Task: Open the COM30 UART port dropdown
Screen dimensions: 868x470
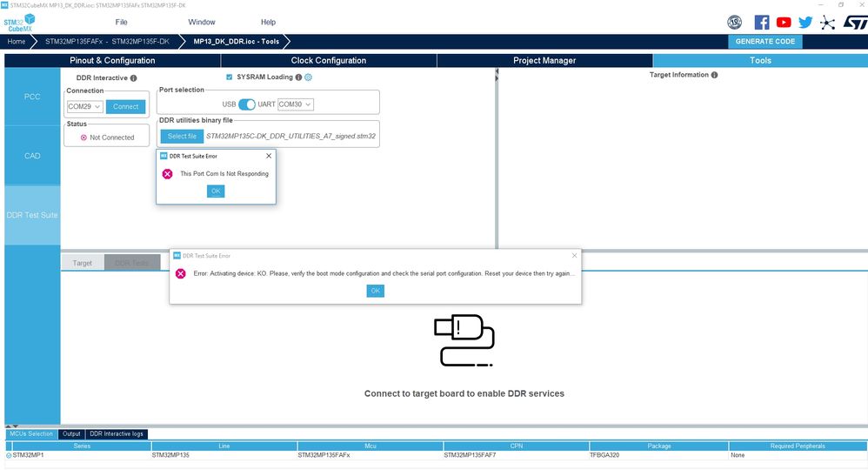Action: 295,104
